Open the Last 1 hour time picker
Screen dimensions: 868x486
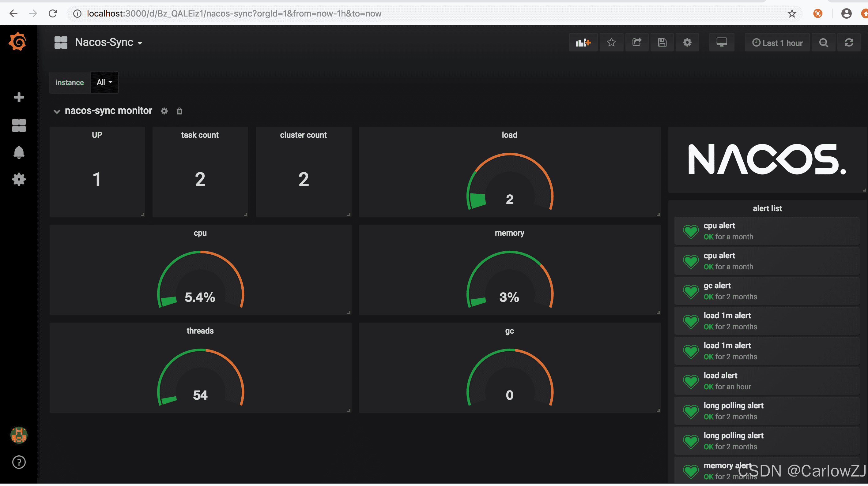(777, 43)
